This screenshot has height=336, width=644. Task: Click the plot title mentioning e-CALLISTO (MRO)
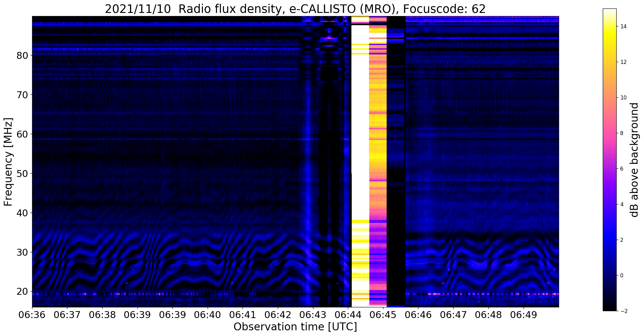coord(295,9)
